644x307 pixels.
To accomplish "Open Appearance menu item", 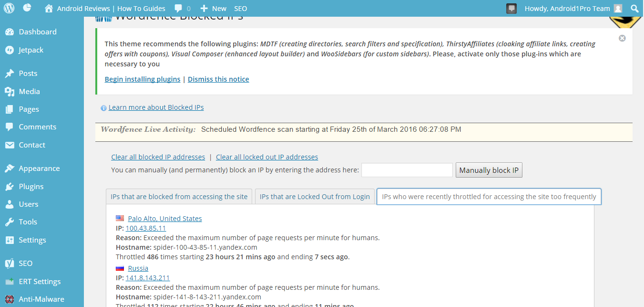I will 40,169.
